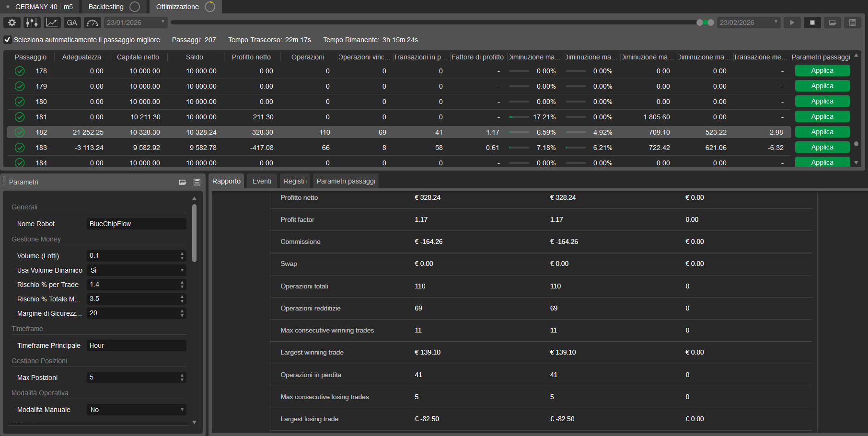868x436 pixels.
Task: Select the parameter sliders icon in toolbar
Action: 32,23
